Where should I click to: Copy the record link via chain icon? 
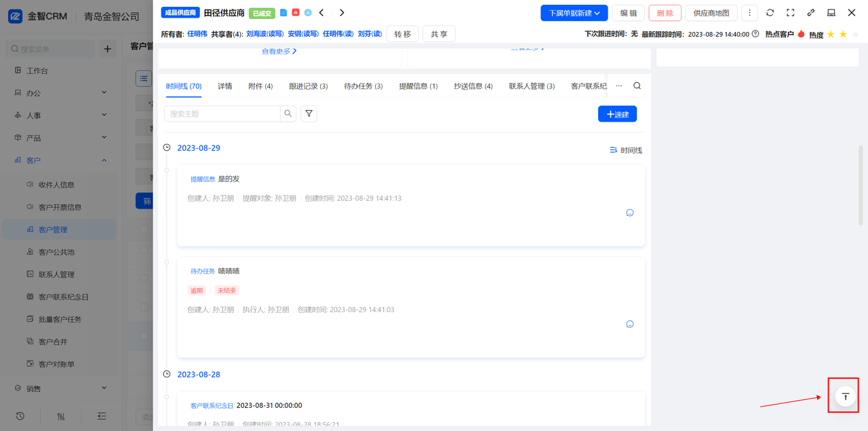click(x=810, y=13)
